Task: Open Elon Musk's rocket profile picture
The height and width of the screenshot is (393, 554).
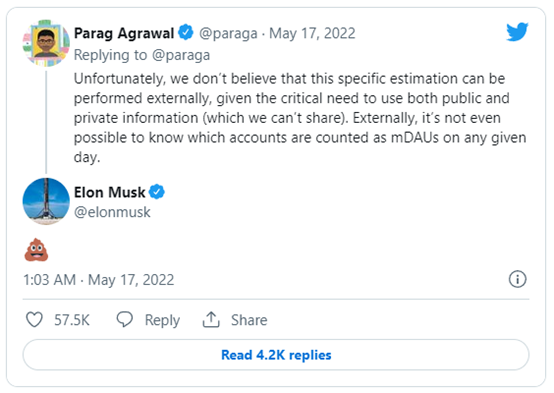Action: [46, 201]
